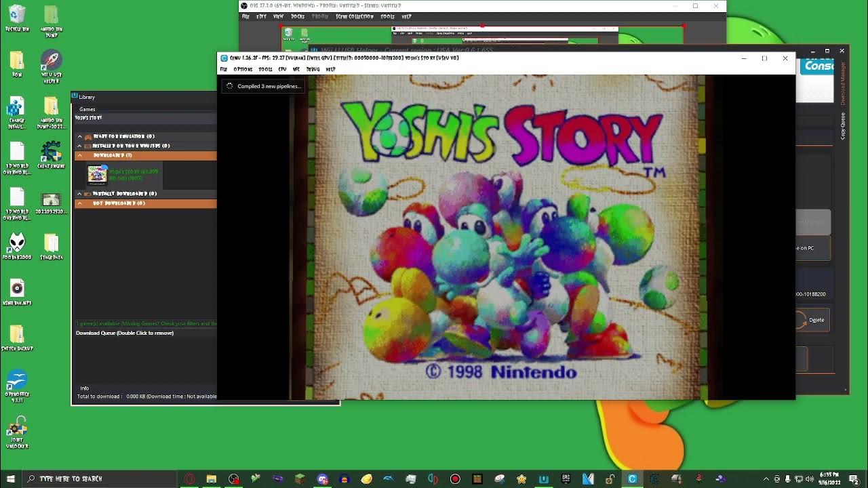Select the Yoshi's Story game thumbnail

point(97,175)
